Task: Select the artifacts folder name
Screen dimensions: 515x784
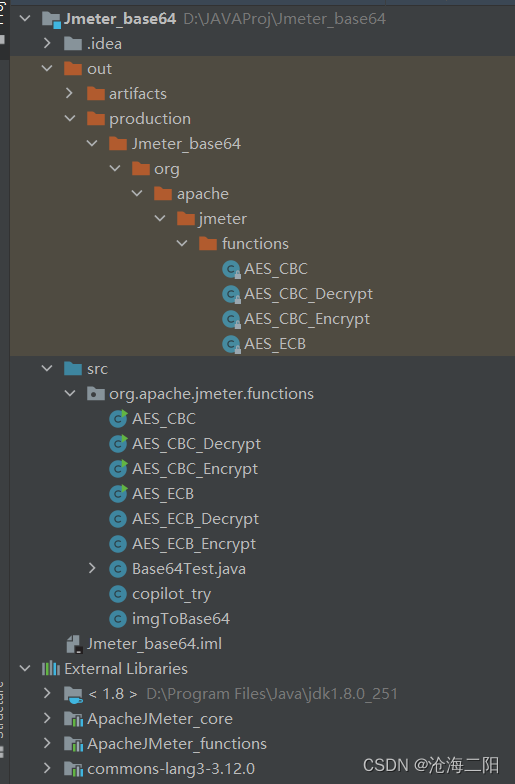Action: tap(138, 94)
